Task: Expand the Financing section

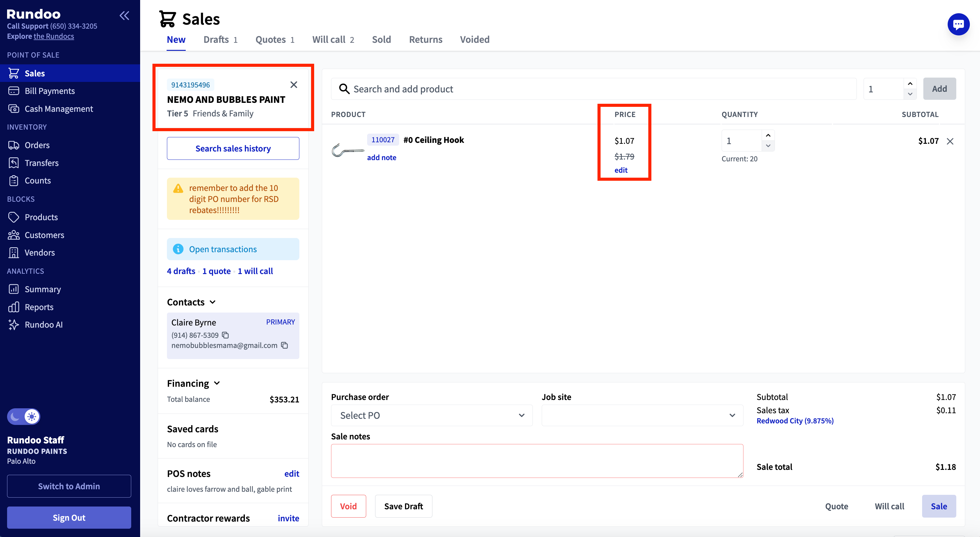Action: pos(217,383)
